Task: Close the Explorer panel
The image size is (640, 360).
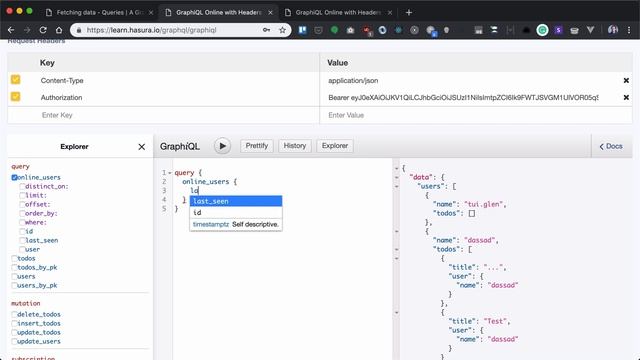Action: (142, 147)
